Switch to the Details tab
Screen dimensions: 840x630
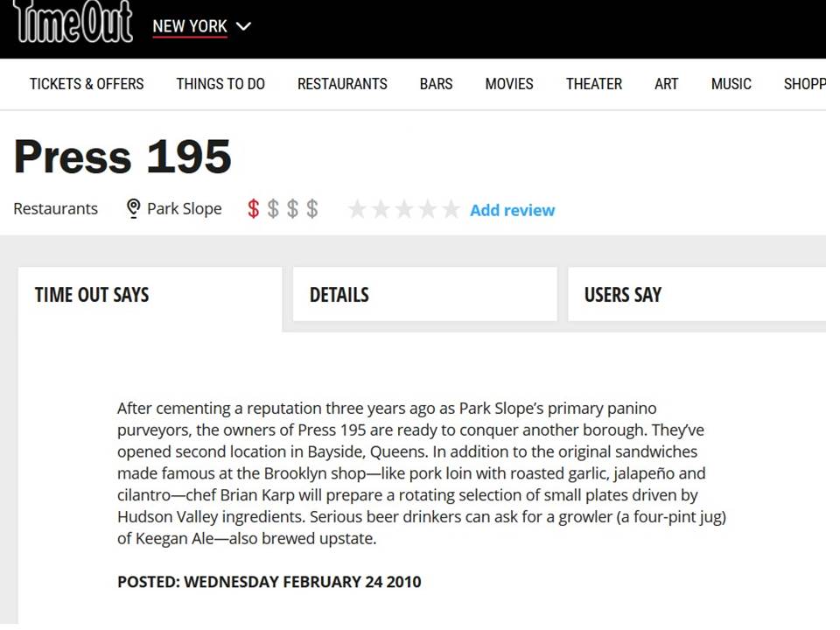click(x=425, y=295)
